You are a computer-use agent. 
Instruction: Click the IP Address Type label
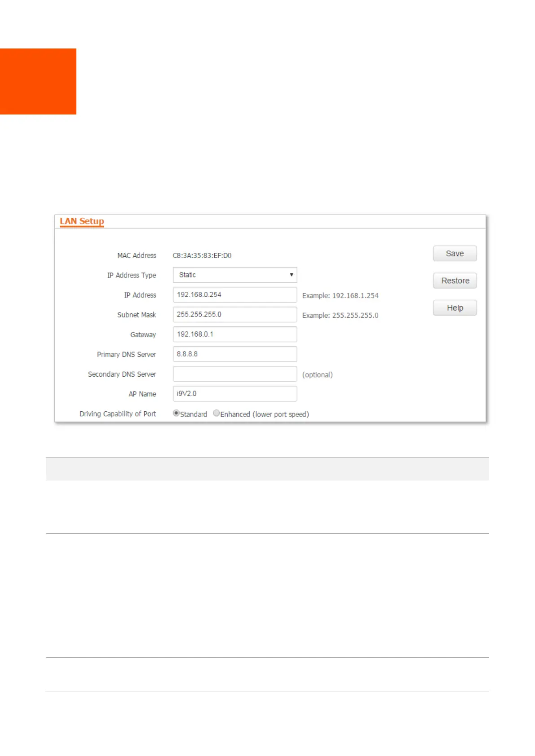[132, 275]
